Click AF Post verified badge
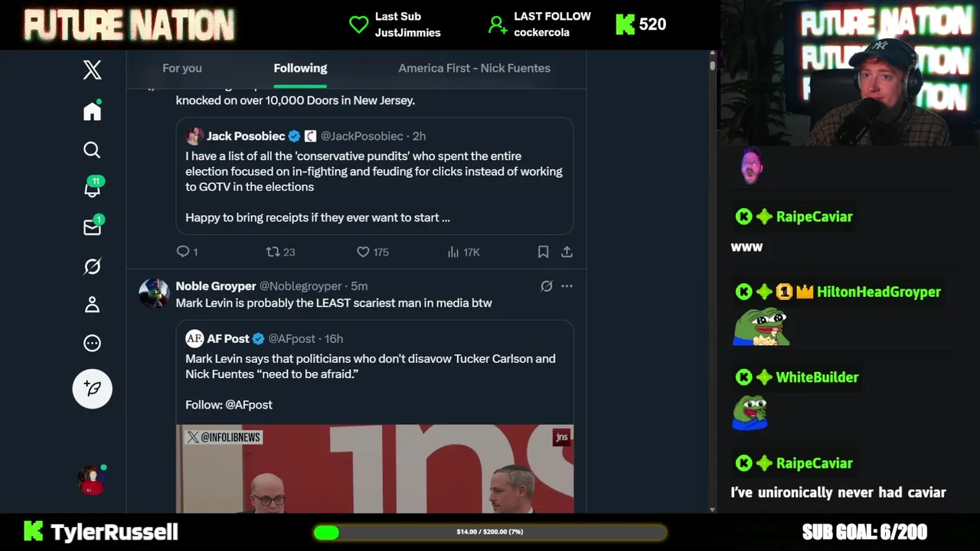The width and height of the screenshot is (980, 551). click(258, 339)
